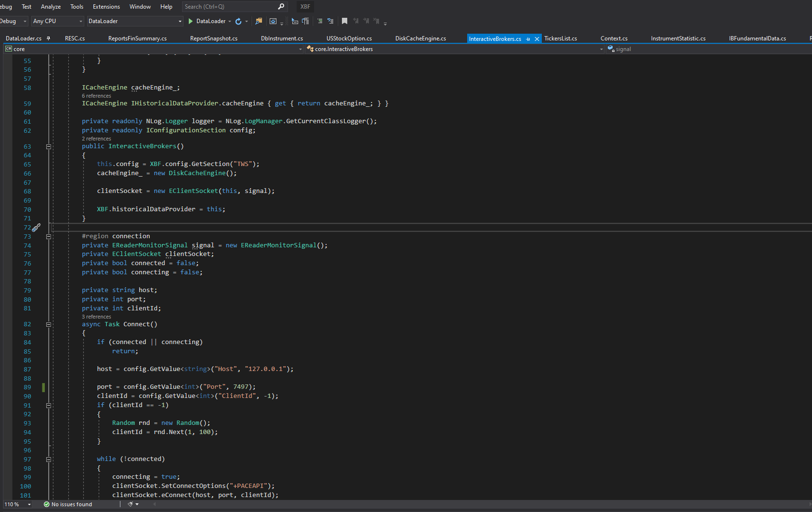Go to previous bookmark icon
The width and height of the screenshot is (812, 512).
pos(356,21)
